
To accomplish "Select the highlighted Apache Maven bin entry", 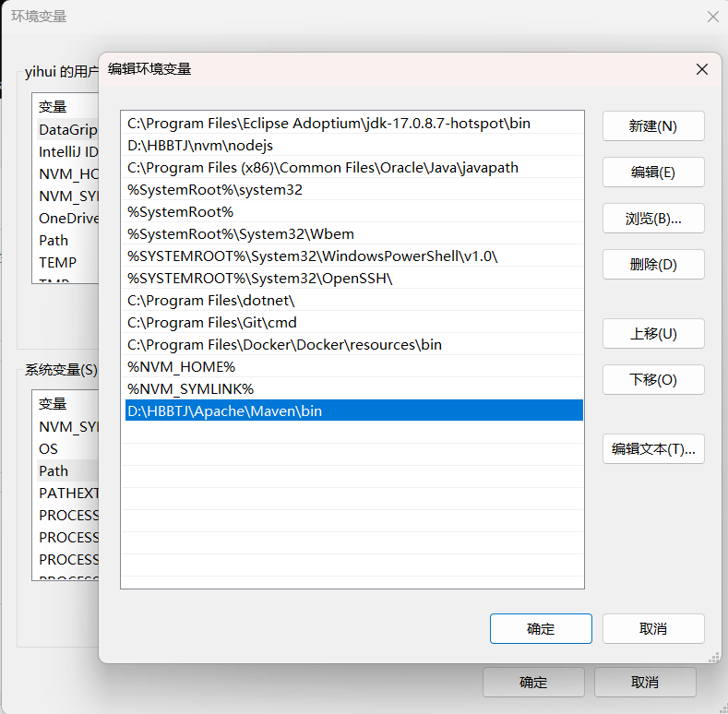I will pos(225,411).
